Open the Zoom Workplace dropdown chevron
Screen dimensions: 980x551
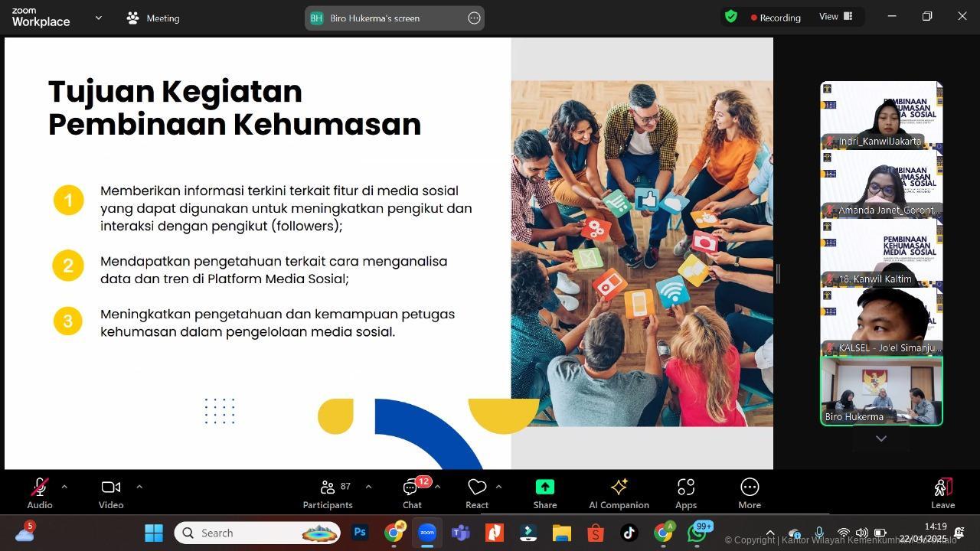tap(98, 18)
